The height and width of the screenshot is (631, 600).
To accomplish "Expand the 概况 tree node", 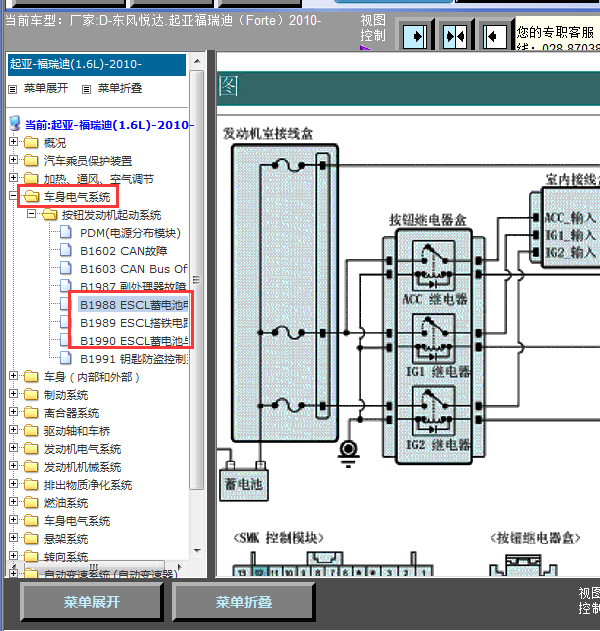I will click(13, 142).
